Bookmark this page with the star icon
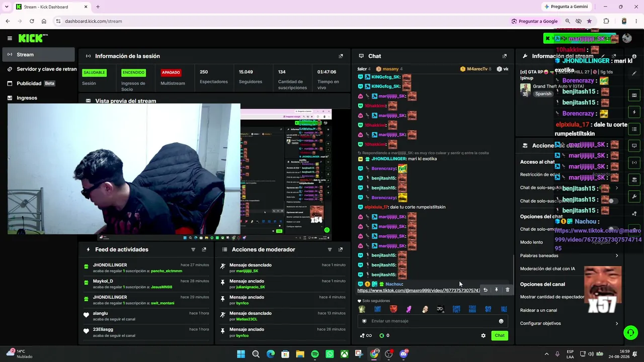 coord(589,21)
